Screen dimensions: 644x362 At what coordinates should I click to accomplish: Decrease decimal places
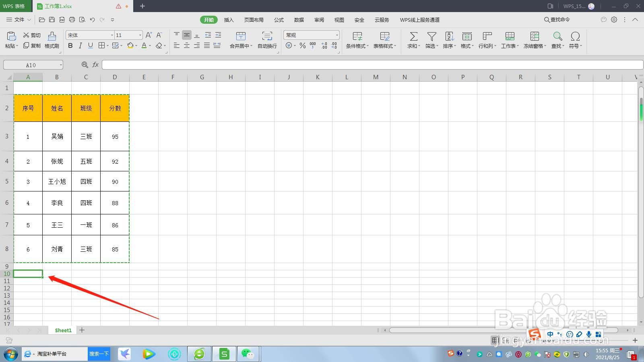(x=334, y=46)
